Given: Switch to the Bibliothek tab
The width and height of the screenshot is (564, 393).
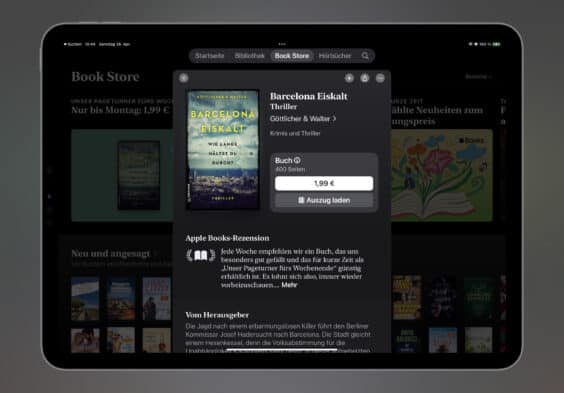Looking at the screenshot, I should tap(249, 56).
